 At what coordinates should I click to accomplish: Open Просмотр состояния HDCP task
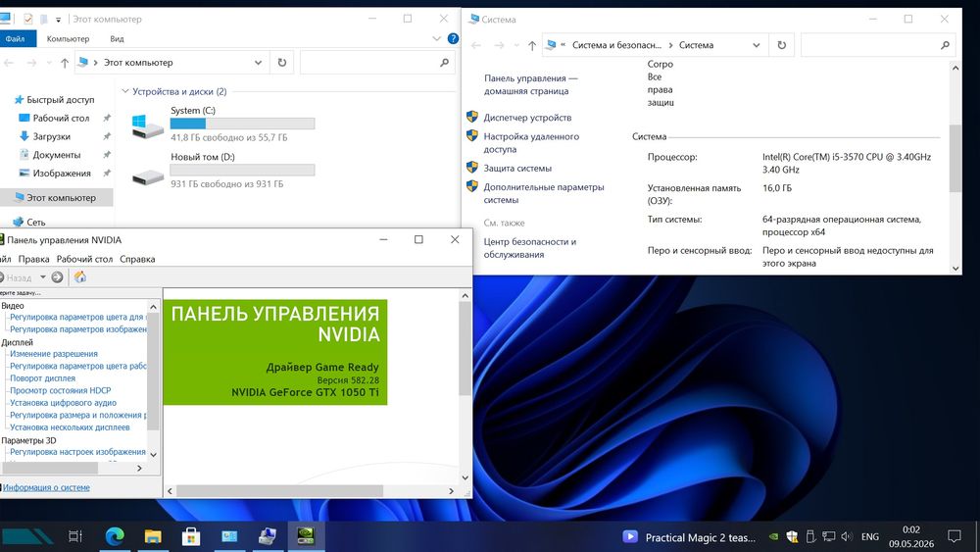coord(61,390)
